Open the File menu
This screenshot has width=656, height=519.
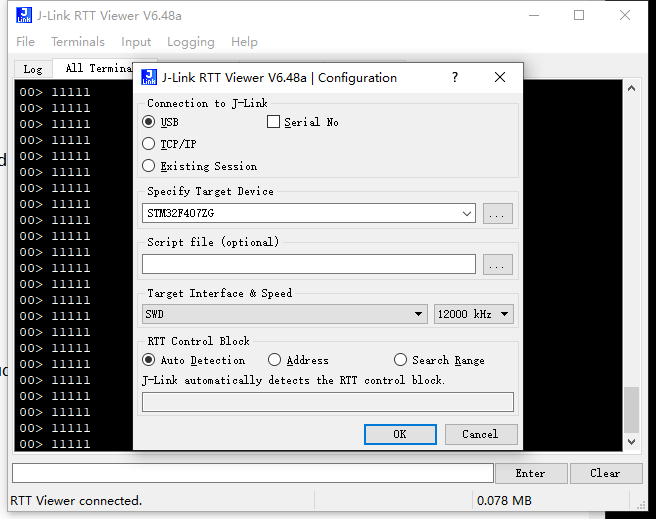coord(26,42)
